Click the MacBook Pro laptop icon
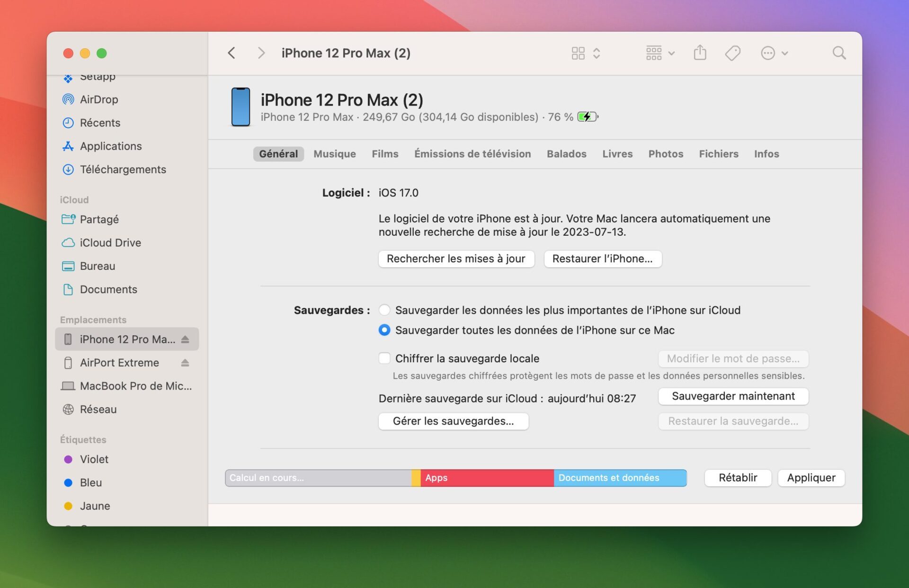This screenshot has height=588, width=909. pyautogui.click(x=68, y=385)
